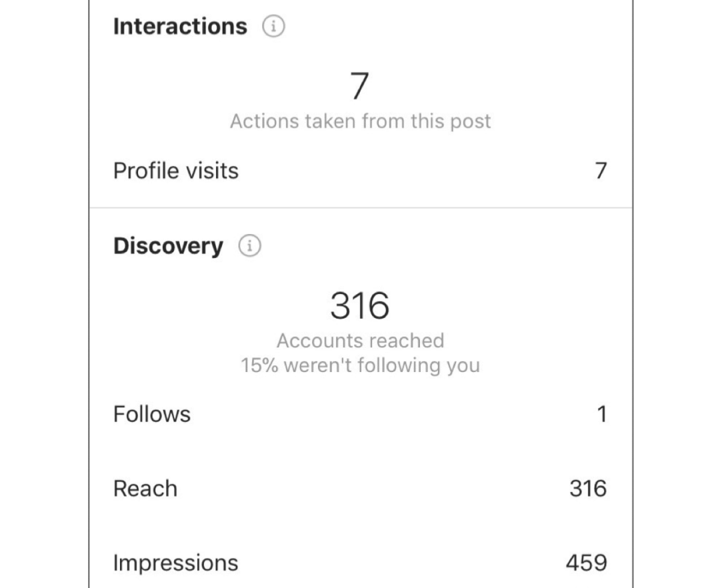Click the Impressions row
This screenshot has height=588, width=720.
[x=360, y=563]
